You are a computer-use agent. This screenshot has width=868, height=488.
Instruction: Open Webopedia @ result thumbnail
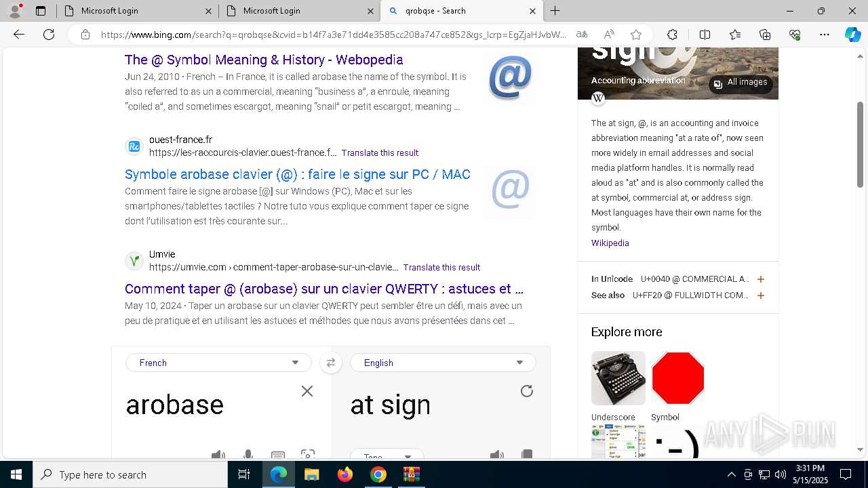click(x=509, y=78)
